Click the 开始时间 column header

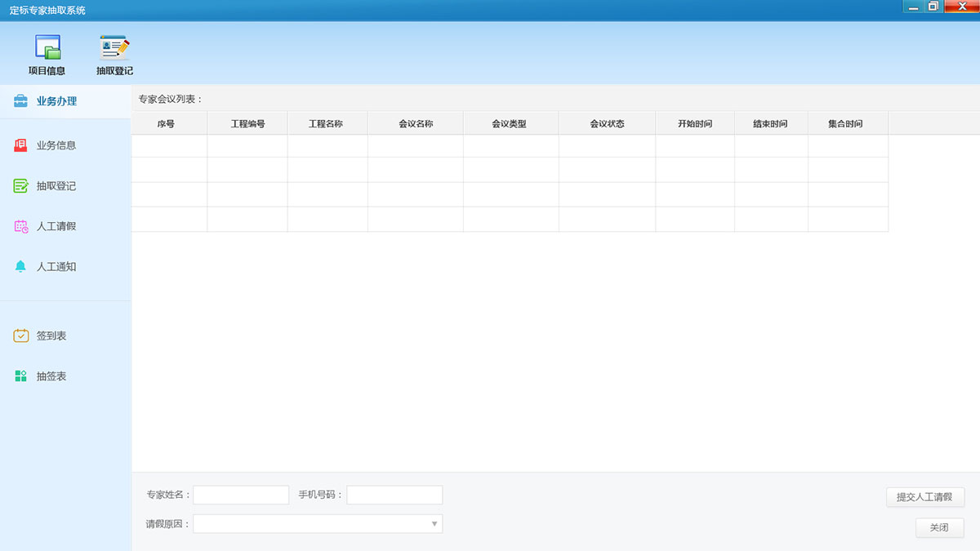pos(695,123)
